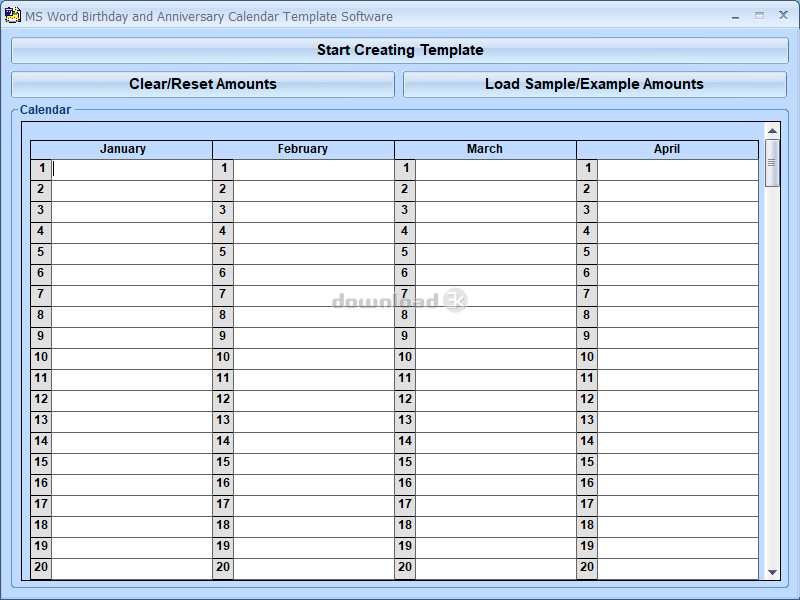Click the January column header
The width and height of the screenshot is (800, 600).
coord(121,149)
